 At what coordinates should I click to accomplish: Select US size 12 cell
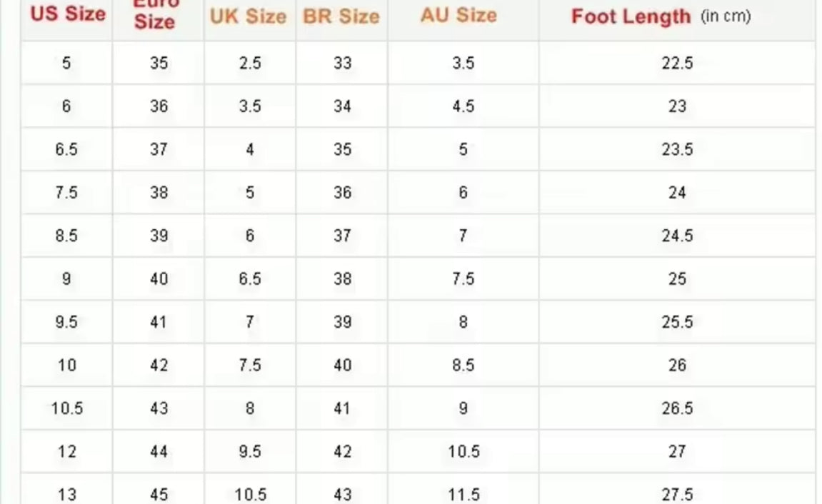66,451
